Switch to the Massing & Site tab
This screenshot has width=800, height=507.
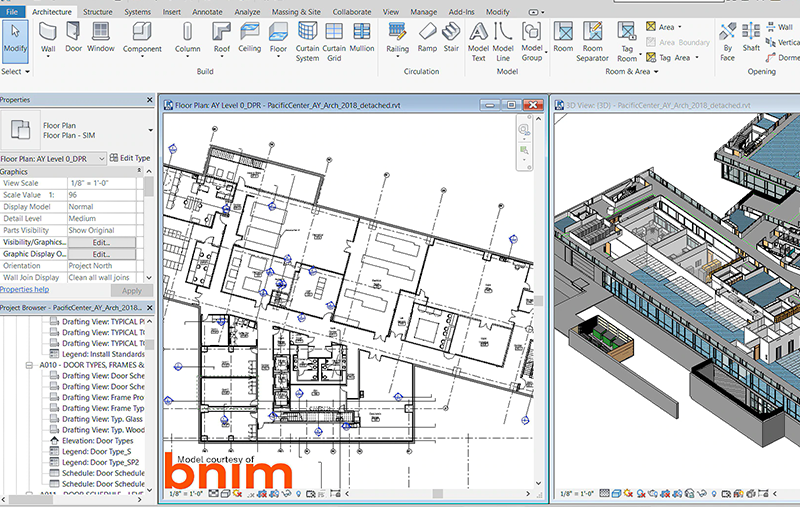click(x=296, y=11)
